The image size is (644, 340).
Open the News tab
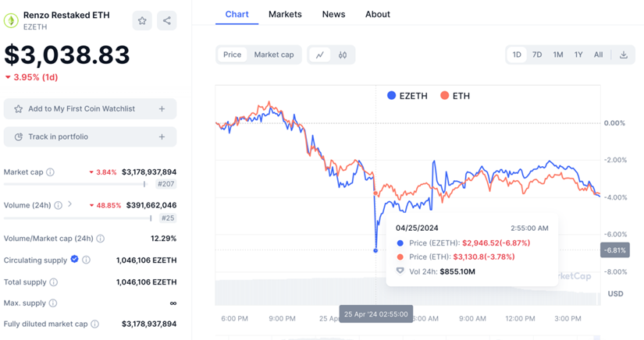click(333, 14)
